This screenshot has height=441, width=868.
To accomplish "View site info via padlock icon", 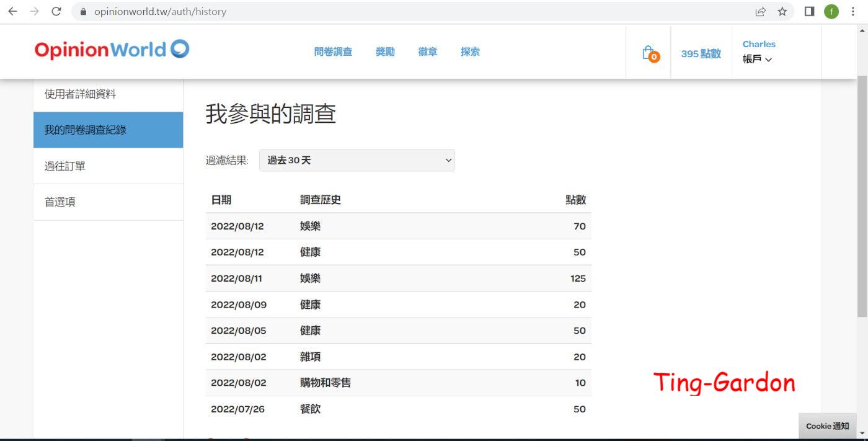I will (83, 11).
